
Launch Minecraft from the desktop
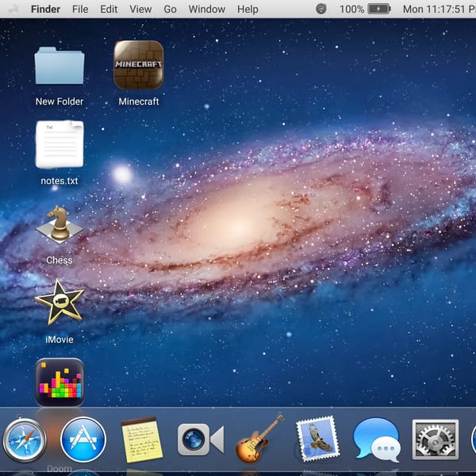tap(139, 65)
